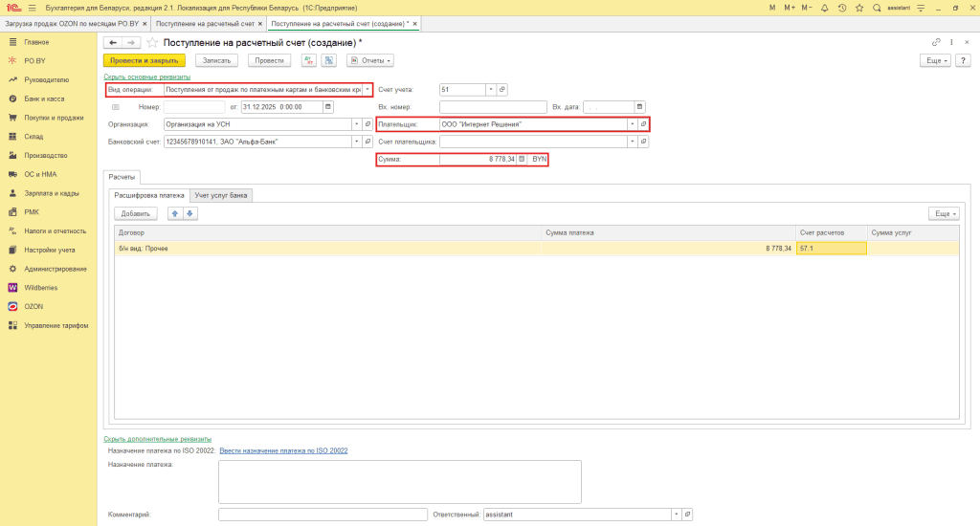Open global search magnifier icon
The image size is (980, 526).
(x=877, y=8)
